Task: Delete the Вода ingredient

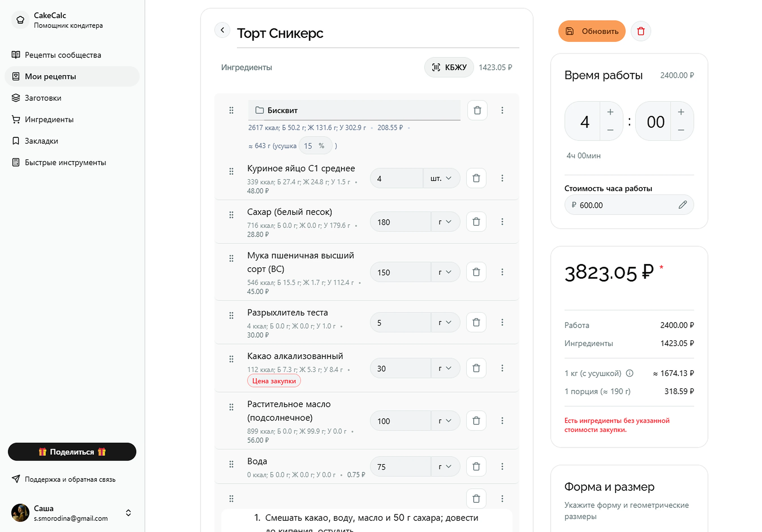Action: (x=476, y=466)
